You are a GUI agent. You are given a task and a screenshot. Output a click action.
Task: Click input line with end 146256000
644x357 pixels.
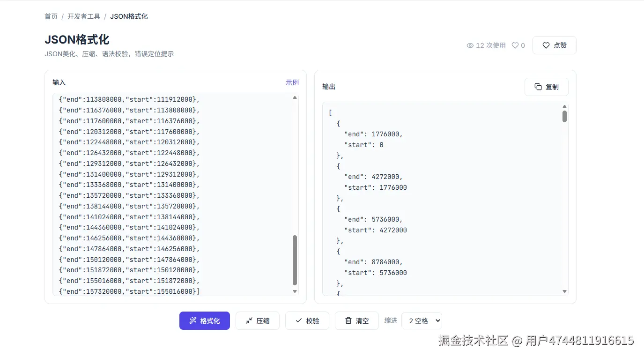click(129, 238)
